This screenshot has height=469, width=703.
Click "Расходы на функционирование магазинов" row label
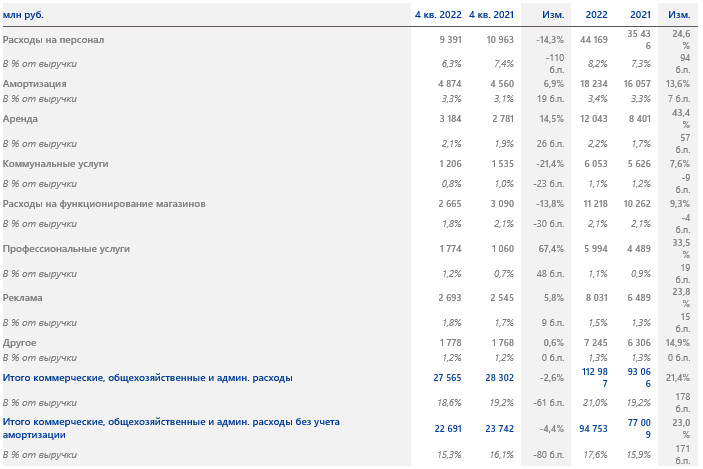(x=104, y=203)
